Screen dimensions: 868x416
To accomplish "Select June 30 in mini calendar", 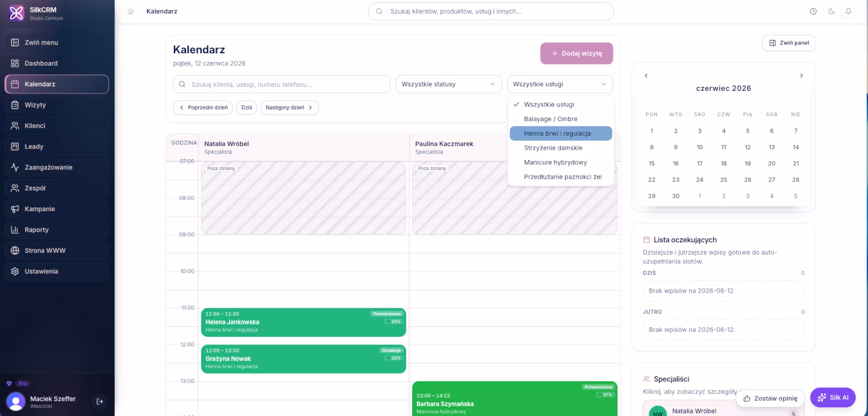I will click(x=676, y=196).
